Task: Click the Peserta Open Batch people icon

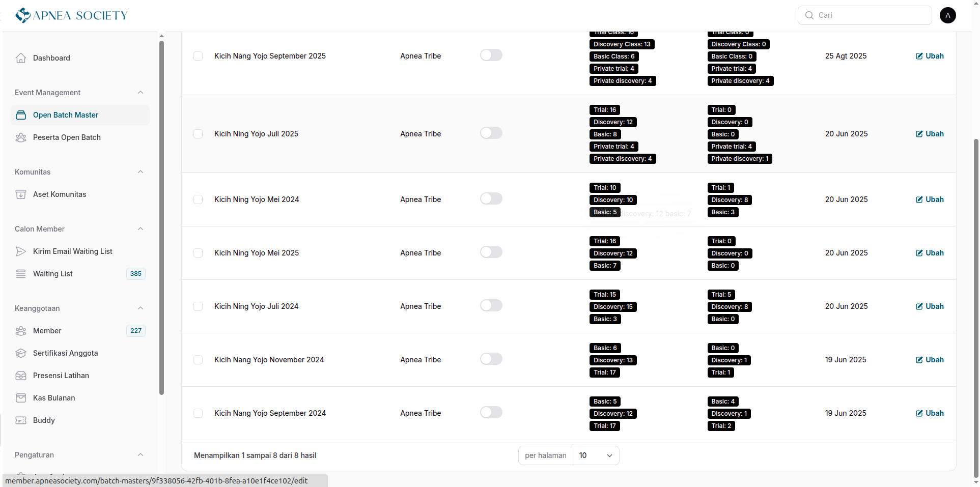Action: point(21,137)
